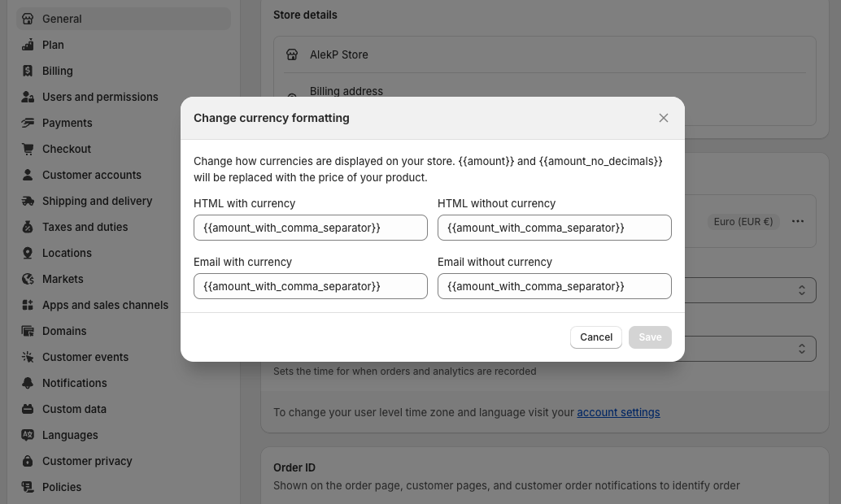The height and width of the screenshot is (504, 841).
Task: Click the Policies document icon
Action: (28, 487)
